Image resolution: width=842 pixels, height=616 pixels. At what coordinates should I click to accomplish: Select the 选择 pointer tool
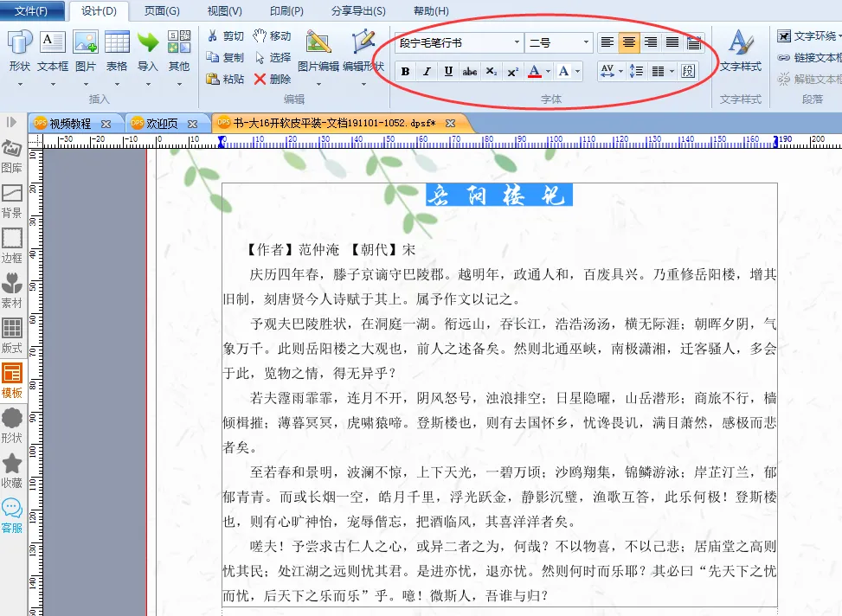[273, 57]
